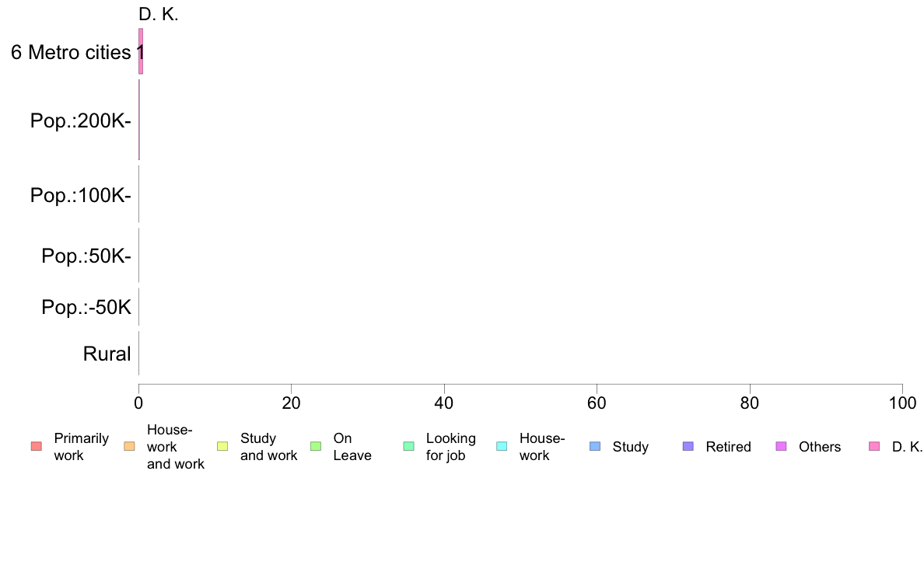
Task: Select the On Leave green swatch
Action: pyautogui.click(x=315, y=447)
